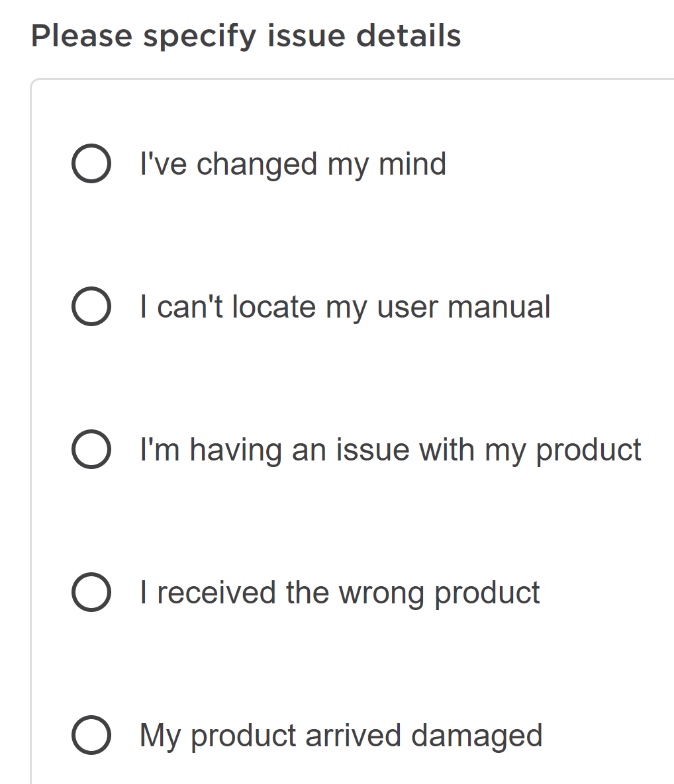Select "I'm having an issue with my product" radio
The height and width of the screenshot is (784, 674).
tap(91, 449)
